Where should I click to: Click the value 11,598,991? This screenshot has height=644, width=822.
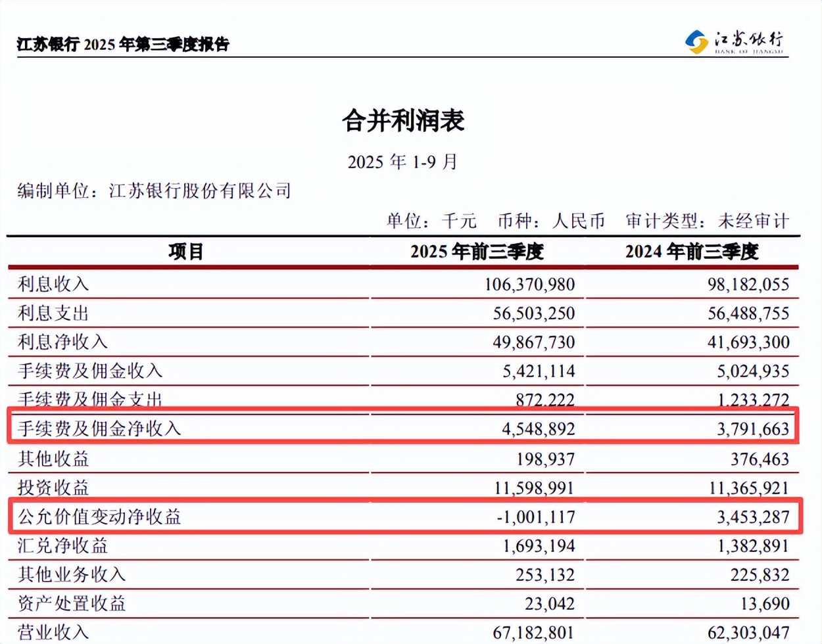coord(534,488)
